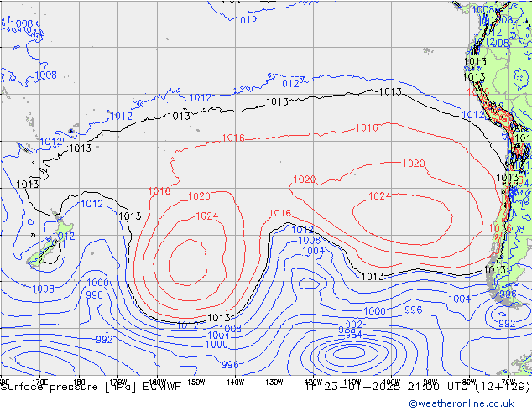
Task: Click the red 1016 label between 1013 and 1020 lines near 110W
Action: [367, 127]
